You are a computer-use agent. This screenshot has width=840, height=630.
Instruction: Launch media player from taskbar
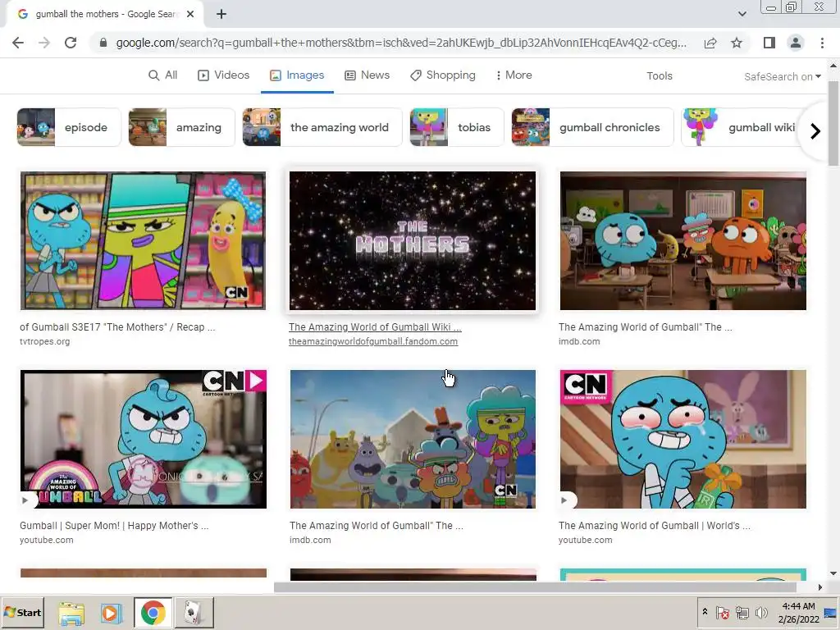pos(112,613)
